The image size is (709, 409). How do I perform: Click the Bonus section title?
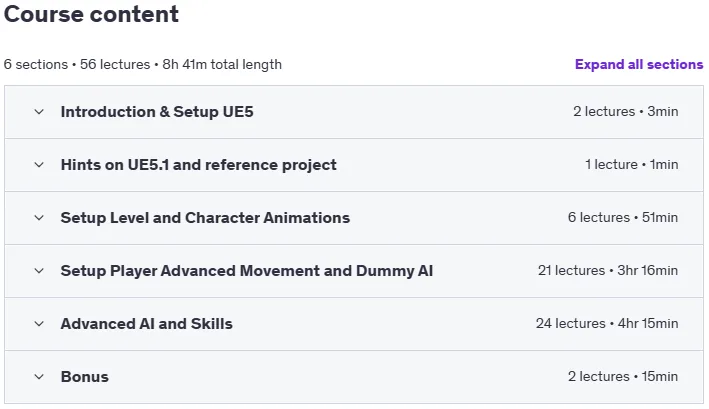click(85, 376)
